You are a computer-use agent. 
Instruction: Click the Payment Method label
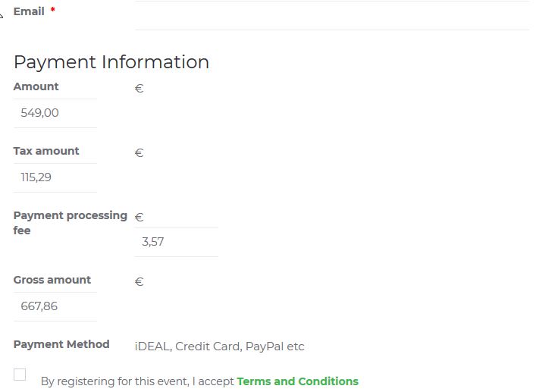(61, 344)
